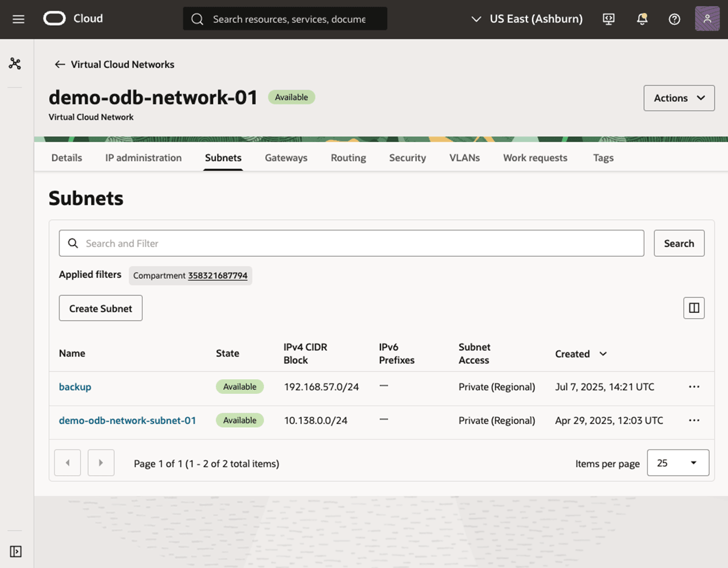Expand the sidebar panel using bottom-left icon
Screen dimensions: 728x568
[15, 551]
